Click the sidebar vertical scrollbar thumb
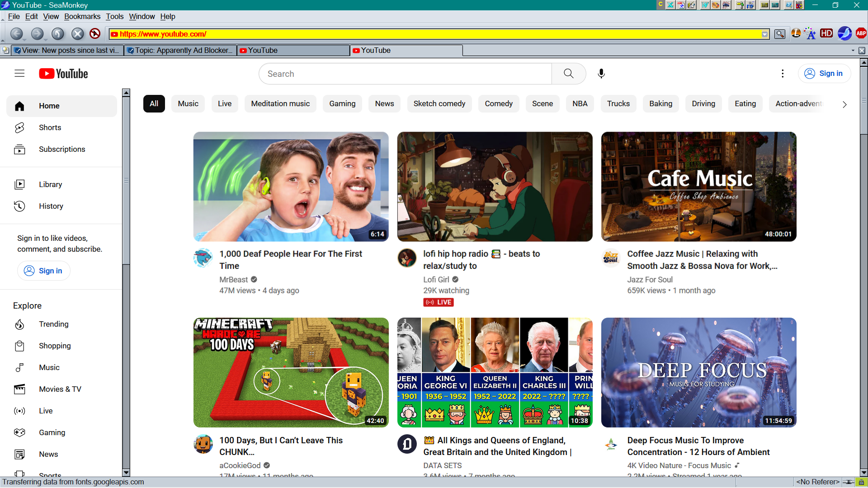The height and width of the screenshot is (488, 868). [126, 181]
